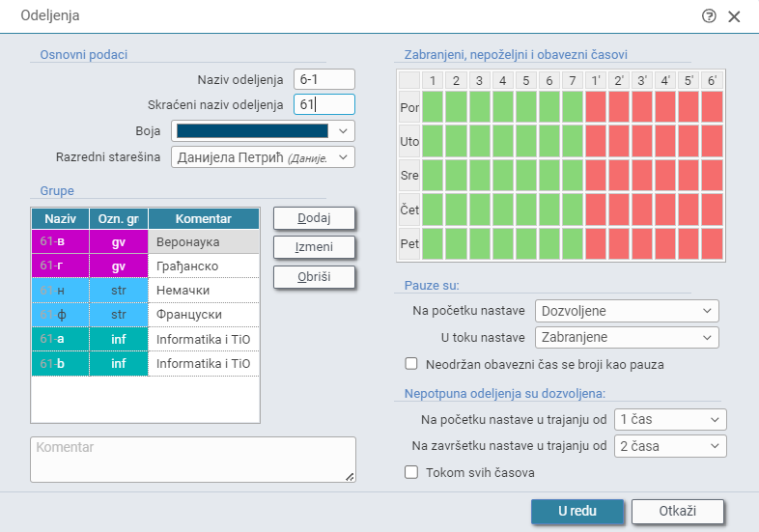Screen dimensions: 759x532
Task: Click the period 3' column header
Action: pos(642,80)
